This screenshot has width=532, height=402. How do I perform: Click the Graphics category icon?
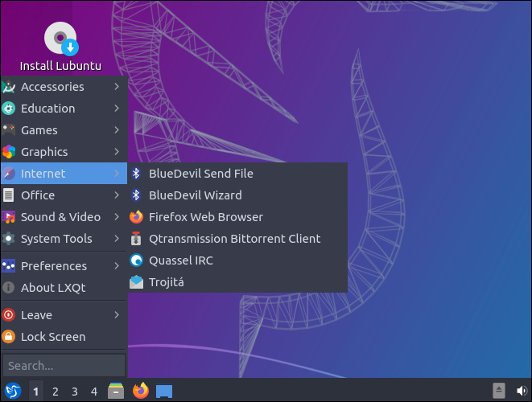[9, 152]
